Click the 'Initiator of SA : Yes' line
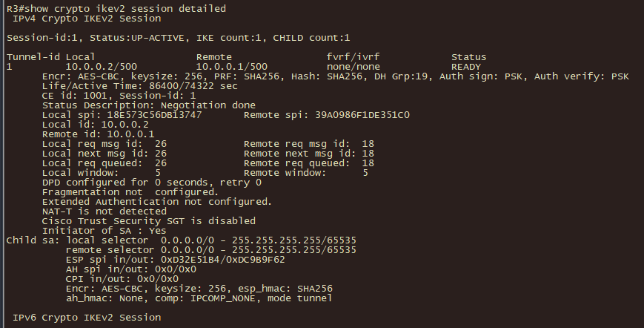Screen dimensions: 644x328 [104, 231]
